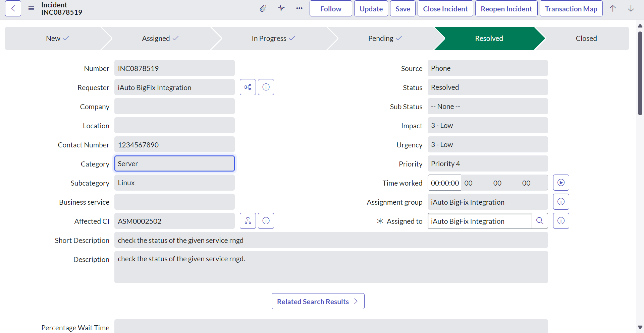
Task: View Assignment group info icon
Action: [561, 202]
